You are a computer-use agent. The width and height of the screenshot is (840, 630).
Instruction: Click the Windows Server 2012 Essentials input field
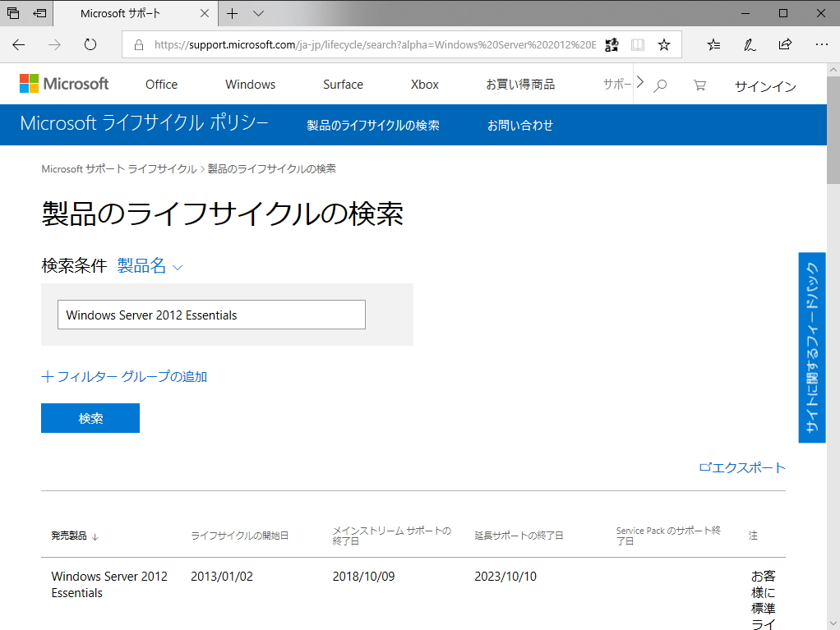(x=210, y=315)
